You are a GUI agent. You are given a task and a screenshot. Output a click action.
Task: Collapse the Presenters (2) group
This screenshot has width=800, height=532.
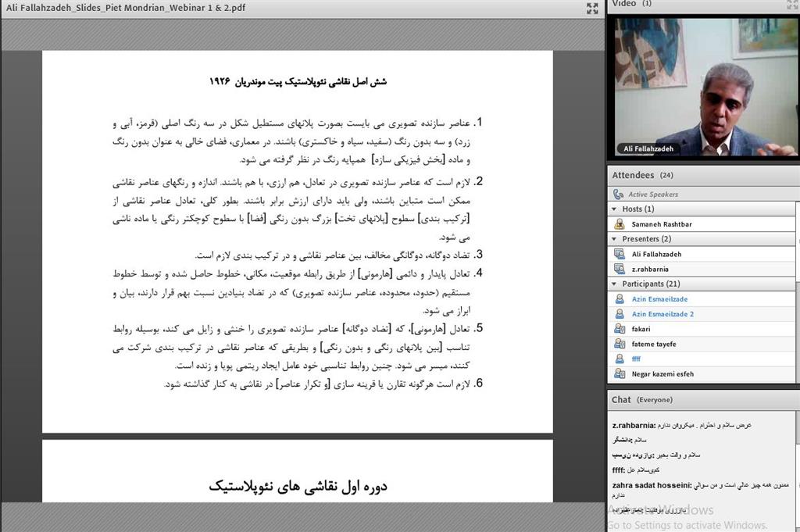point(614,239)
